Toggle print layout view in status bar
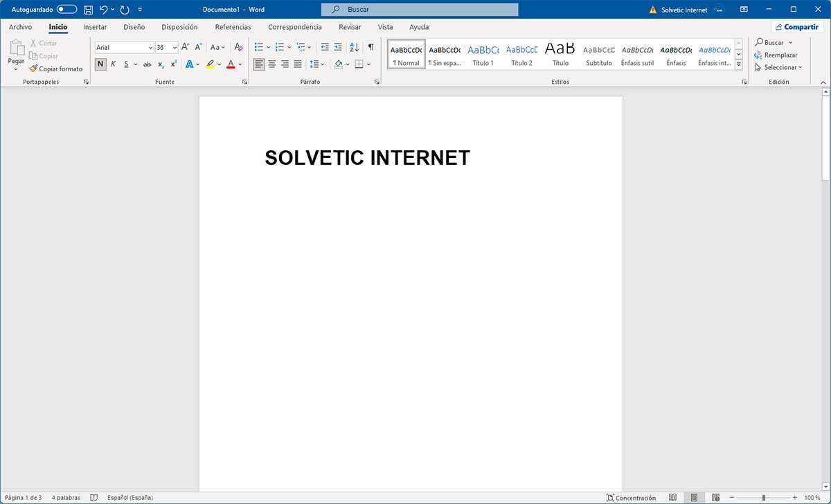This screenshot has width=831, height=504. (693, 497)
